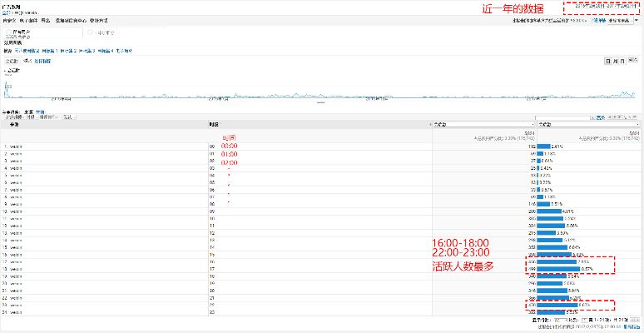
Task: Click the 时段 column header
Action: pos(214,124)
